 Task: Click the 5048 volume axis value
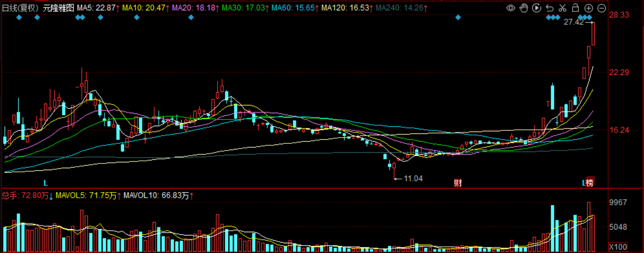point(619,227)
